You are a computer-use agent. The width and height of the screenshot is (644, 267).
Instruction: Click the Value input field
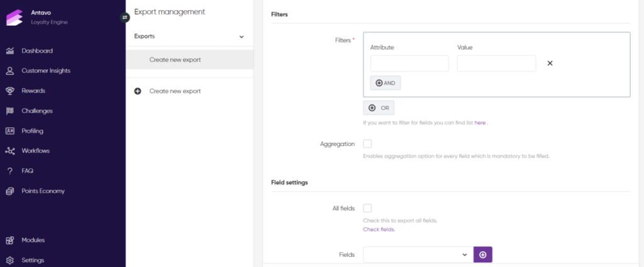pyautogui.click(x=497, y=64)
